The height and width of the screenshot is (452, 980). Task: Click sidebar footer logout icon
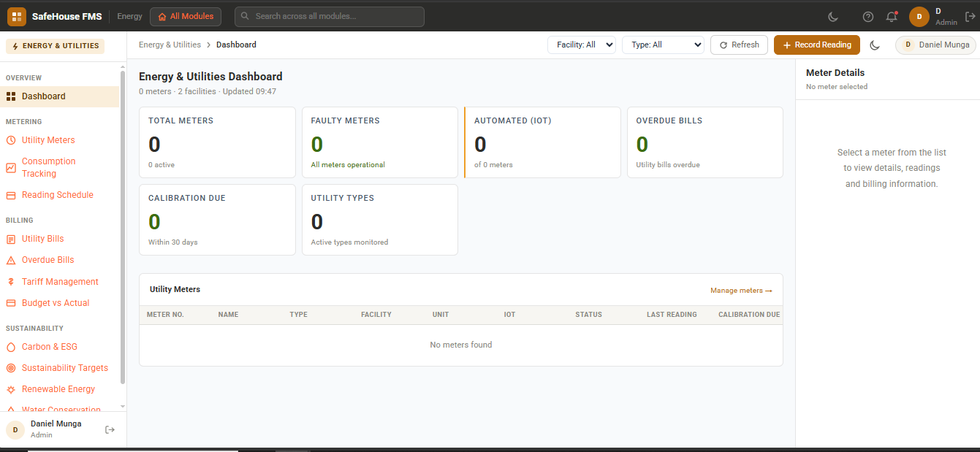point(110,429)
